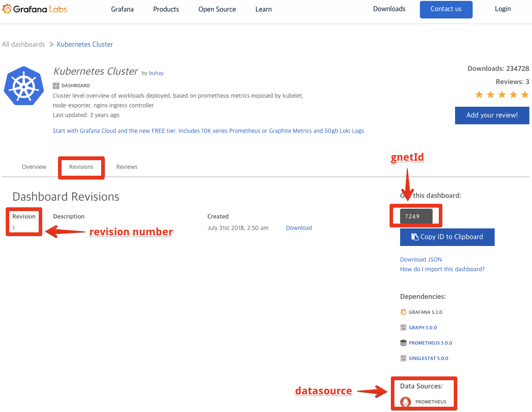This screenshot has height=412, width=532.
Task: Click the GRAFANA 5.2.0 text
Action: [x=426, y=312]
